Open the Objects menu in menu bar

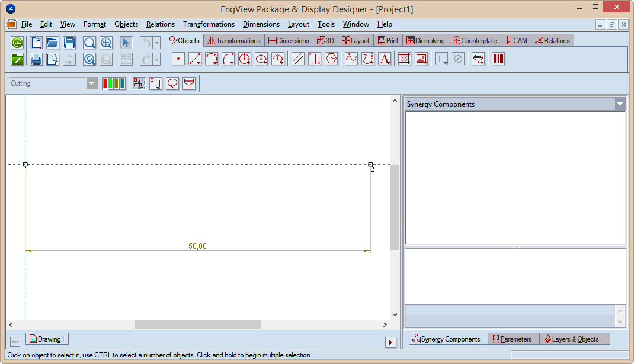tap(126, 24)
